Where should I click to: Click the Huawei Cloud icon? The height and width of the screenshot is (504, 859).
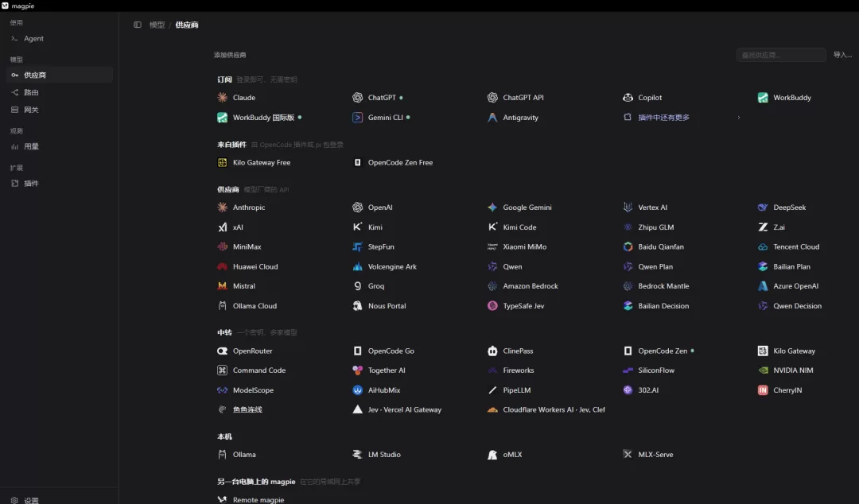(222, 266)
